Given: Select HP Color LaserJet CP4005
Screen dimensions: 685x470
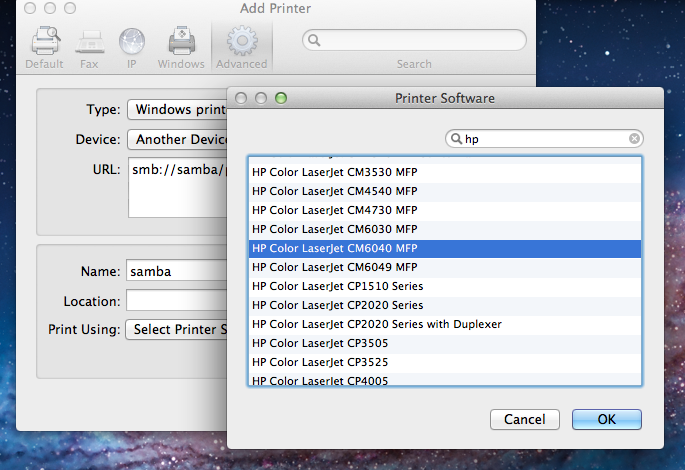Looking at the screenshot, I should coord(445,379).
